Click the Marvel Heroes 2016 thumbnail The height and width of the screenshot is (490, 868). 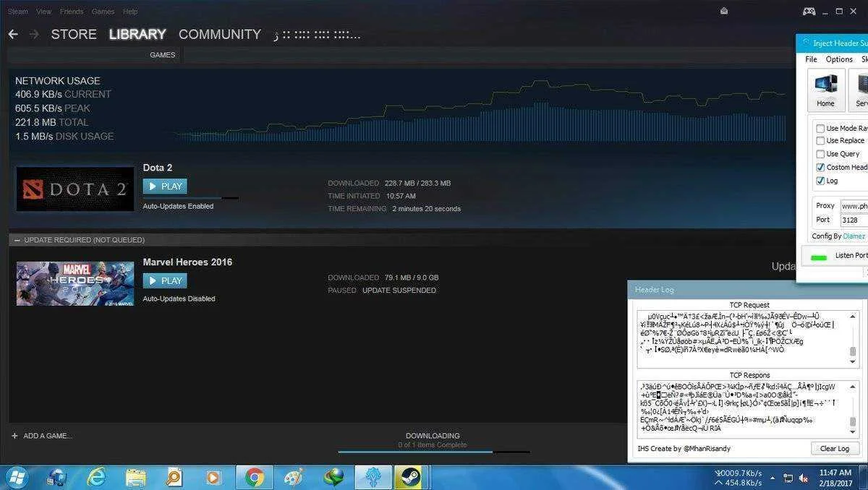point(75,283)
